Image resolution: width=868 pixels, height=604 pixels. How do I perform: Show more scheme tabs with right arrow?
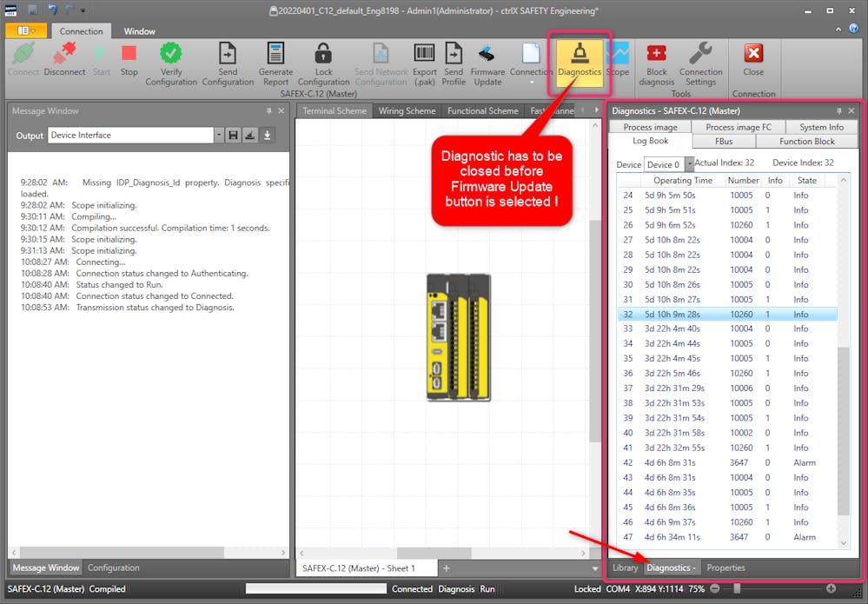tap(596, 110)
